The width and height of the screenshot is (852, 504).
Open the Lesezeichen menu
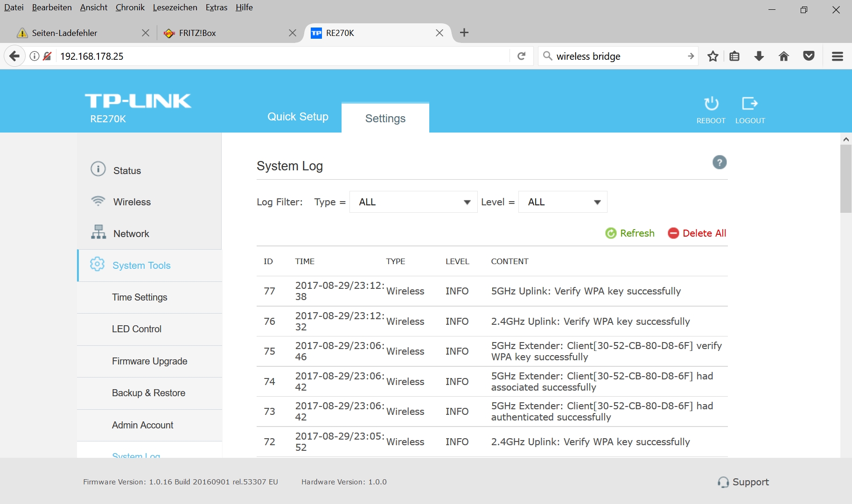[175, 7]
